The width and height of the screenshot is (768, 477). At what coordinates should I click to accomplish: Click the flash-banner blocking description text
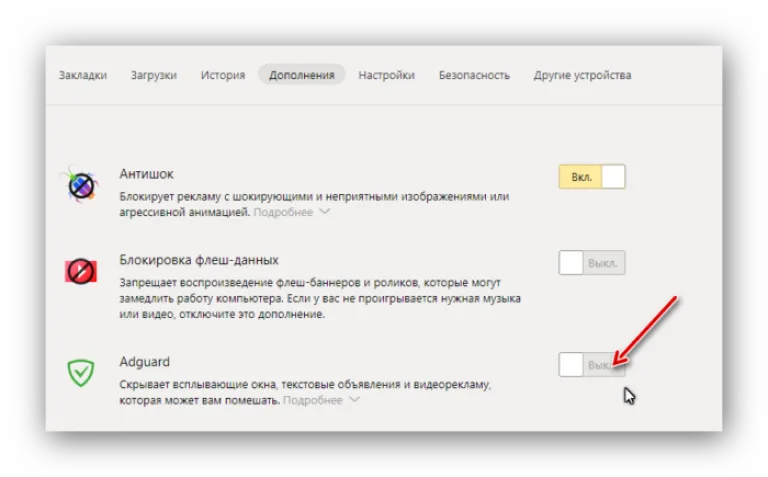click(320, 298)
